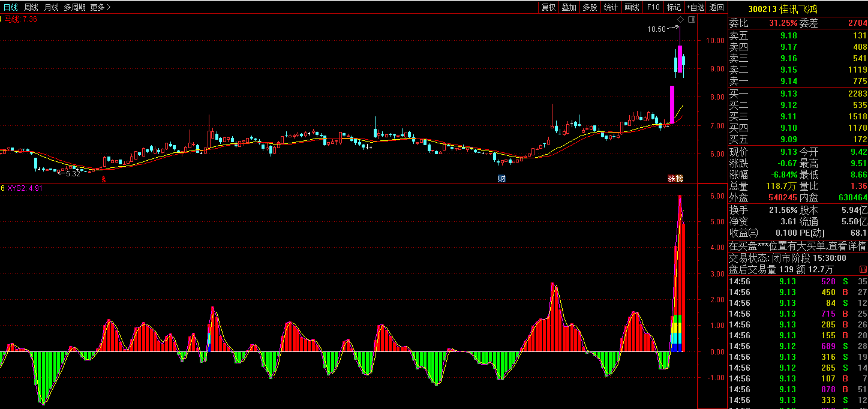868x409 pixels.
Task: Switch to the 周线 weekly chart tab
Action: pos(31,7)
